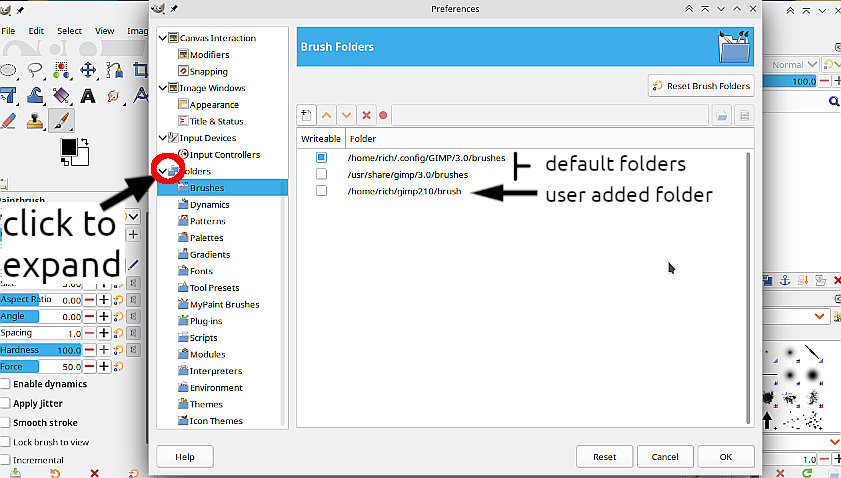The image size is (841, 478).
Task: Open the View menu
Action: pyautogui.click(x=105, y=31)
